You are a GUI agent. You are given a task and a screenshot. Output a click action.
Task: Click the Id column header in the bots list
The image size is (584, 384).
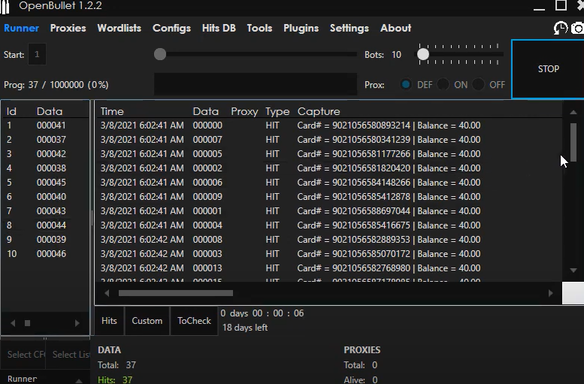click(x=11, y=111)
